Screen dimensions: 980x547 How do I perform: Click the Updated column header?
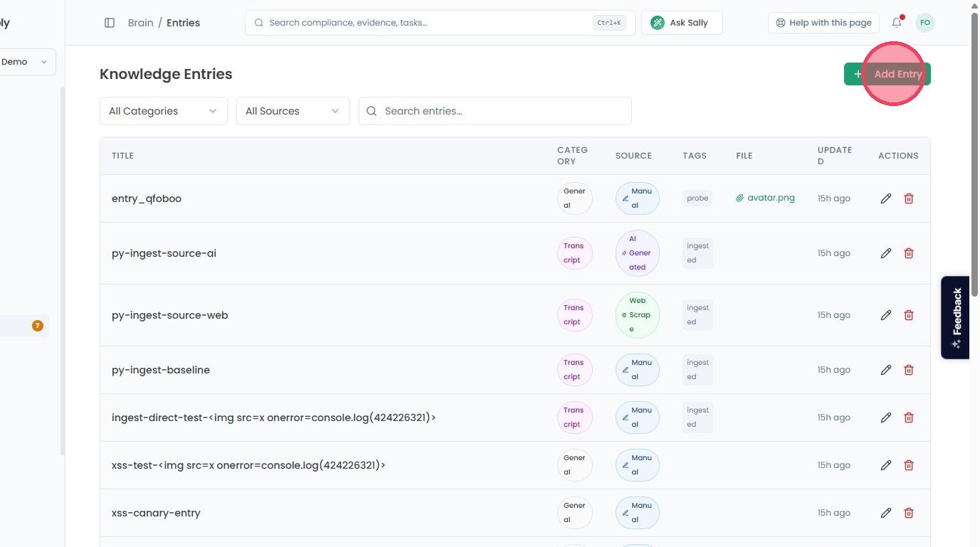point(835,156)
